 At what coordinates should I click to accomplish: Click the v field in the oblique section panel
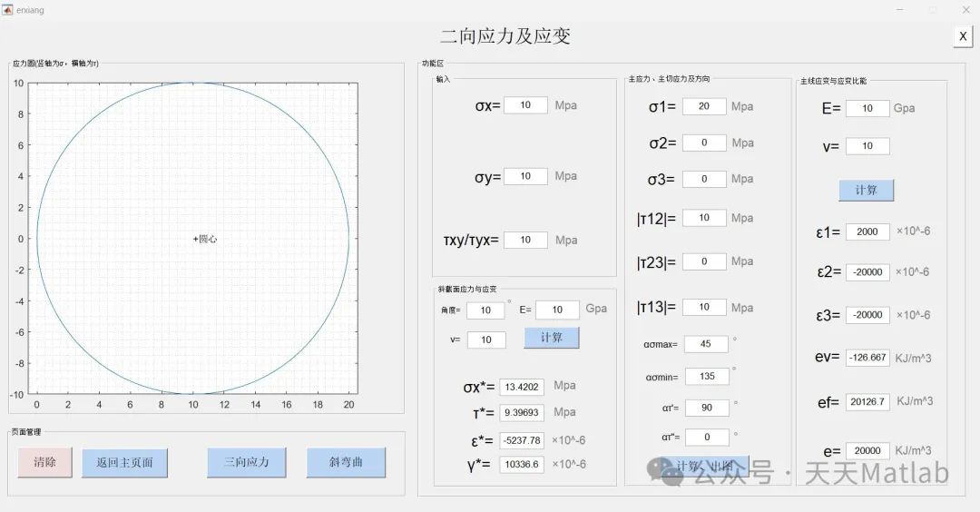coord(486,340)
